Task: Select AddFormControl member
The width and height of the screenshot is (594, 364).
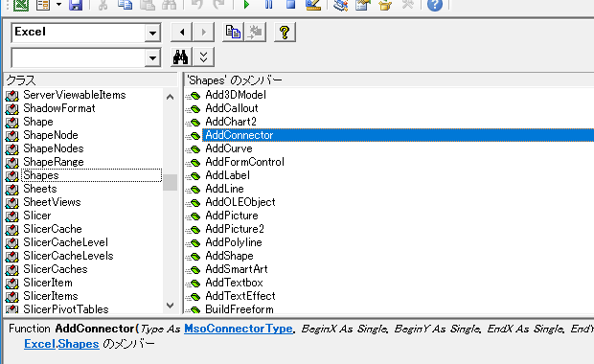Action: tap(244, 162)
